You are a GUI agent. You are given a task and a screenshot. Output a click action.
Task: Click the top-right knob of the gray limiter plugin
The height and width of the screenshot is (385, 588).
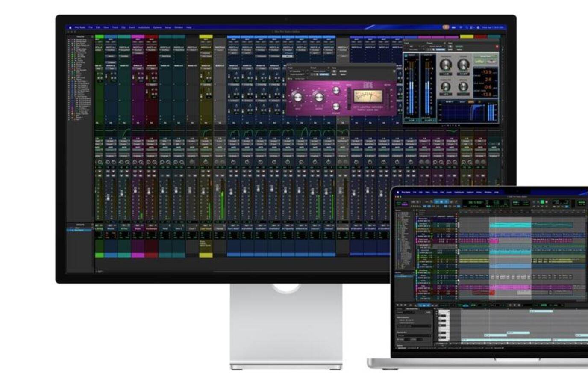tap(463, 65)
